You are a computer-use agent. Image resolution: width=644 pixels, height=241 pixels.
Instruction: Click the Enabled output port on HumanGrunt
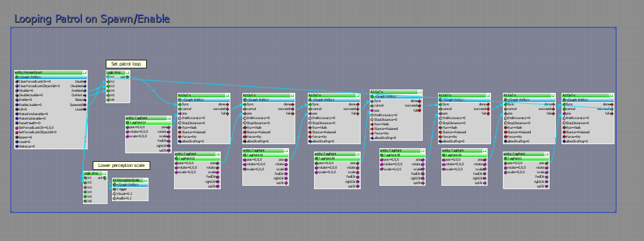pos(85,91)
